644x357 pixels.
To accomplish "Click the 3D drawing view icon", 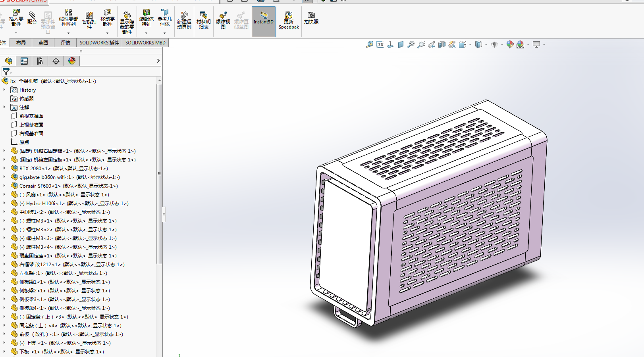I will point(380,44).
